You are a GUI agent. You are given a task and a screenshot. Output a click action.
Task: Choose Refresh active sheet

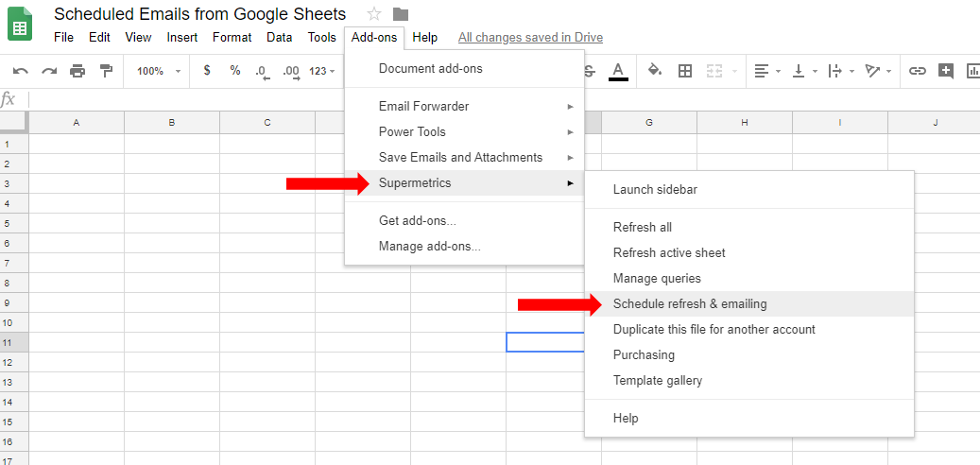[x=749, y=253]
